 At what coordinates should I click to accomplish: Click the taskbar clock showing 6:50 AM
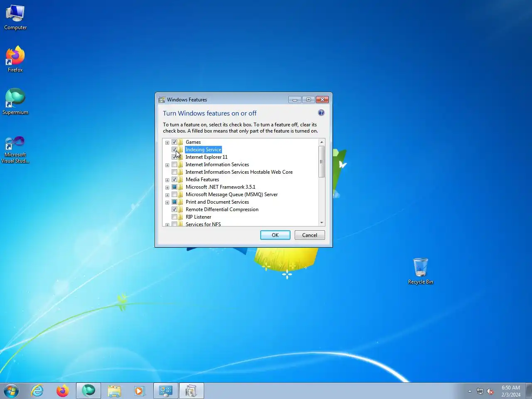pyautogui.click(x=511, y=391)
